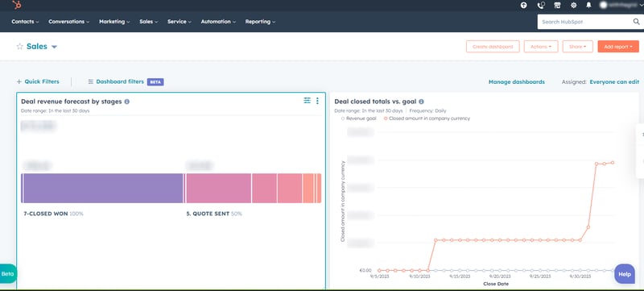This screenshot has width=644, height=291.
Task: Open the upgrade arrow icon
Action: 524,6
